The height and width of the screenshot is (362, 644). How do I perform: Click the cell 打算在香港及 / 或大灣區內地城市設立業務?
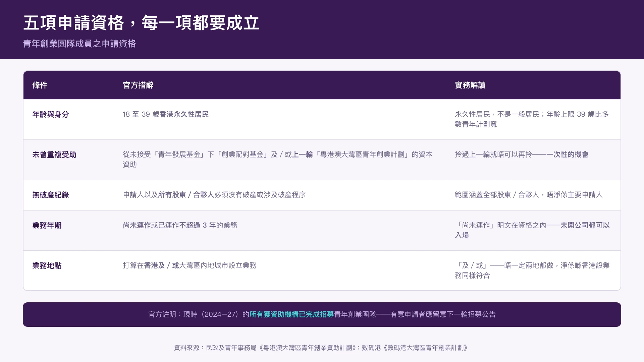tap(190, 265)
